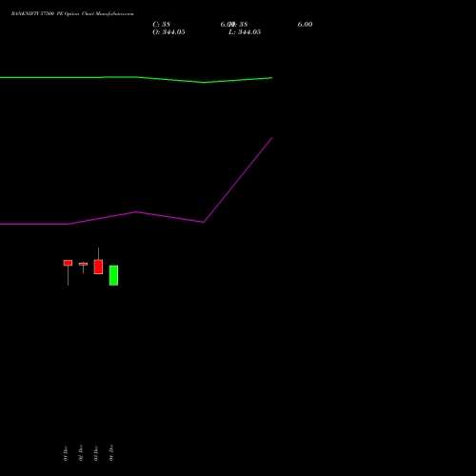Click the '04 Dec' date label

coord(111,452)
